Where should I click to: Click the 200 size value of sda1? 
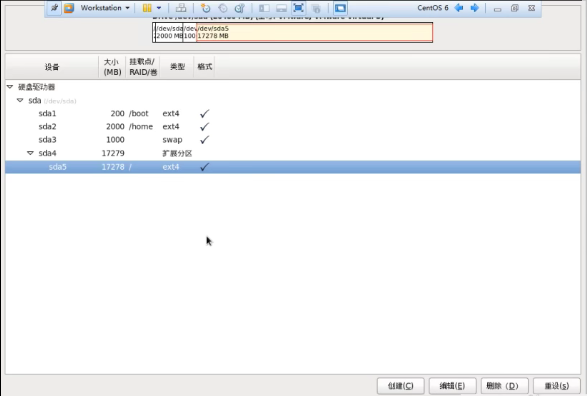coord(117,113)
